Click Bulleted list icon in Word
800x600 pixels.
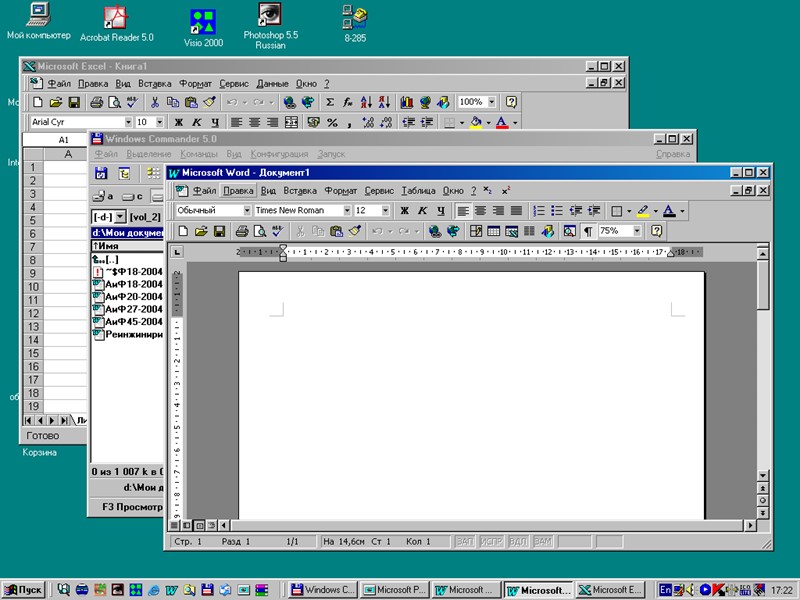[557, 211]
